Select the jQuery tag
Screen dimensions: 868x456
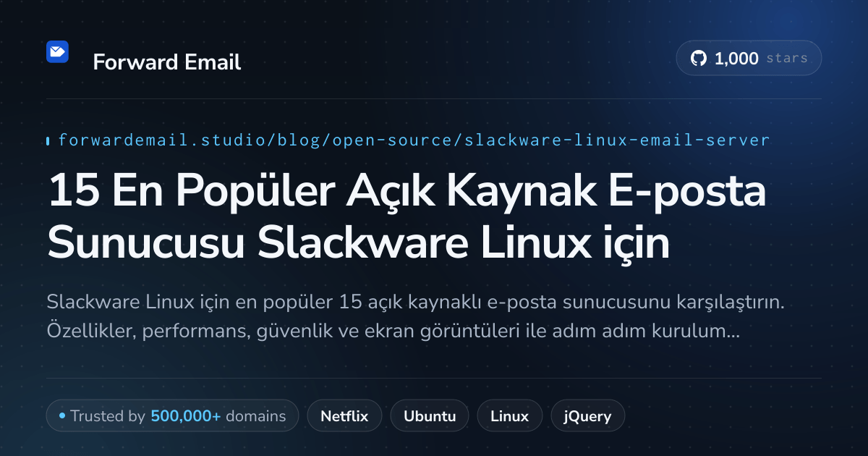(x=587, y=416)
